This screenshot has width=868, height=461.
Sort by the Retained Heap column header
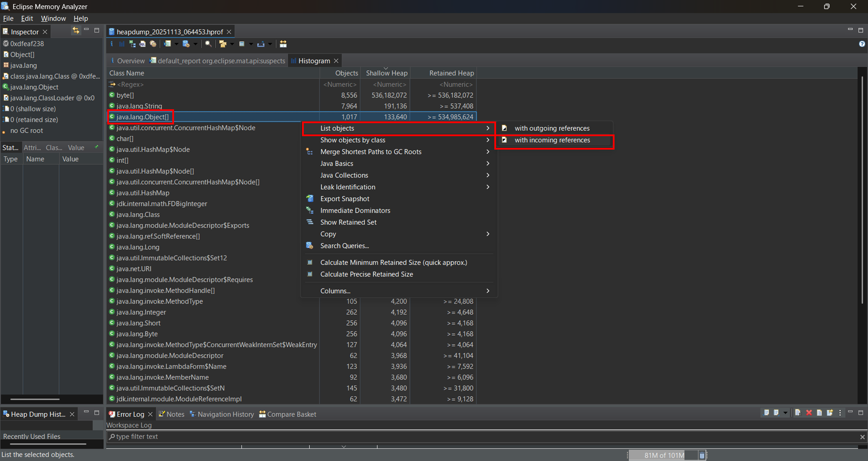coord(451,73)
